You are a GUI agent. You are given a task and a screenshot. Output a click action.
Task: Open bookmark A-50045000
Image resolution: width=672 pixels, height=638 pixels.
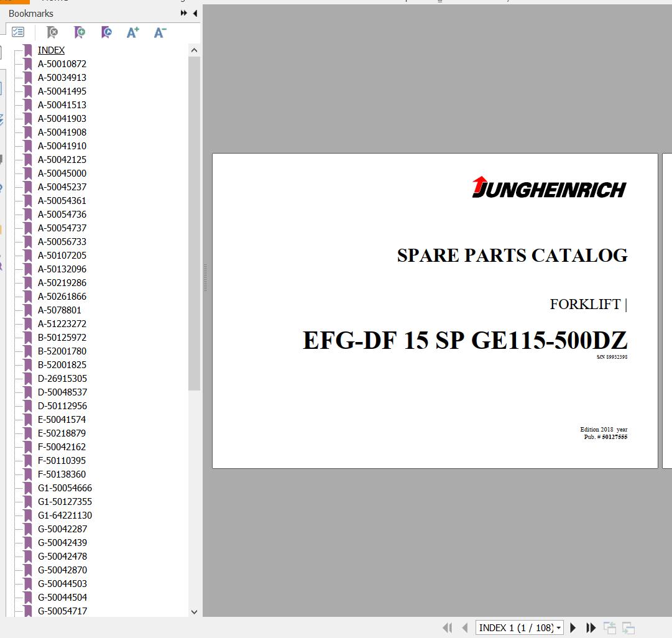coord(62,173)
